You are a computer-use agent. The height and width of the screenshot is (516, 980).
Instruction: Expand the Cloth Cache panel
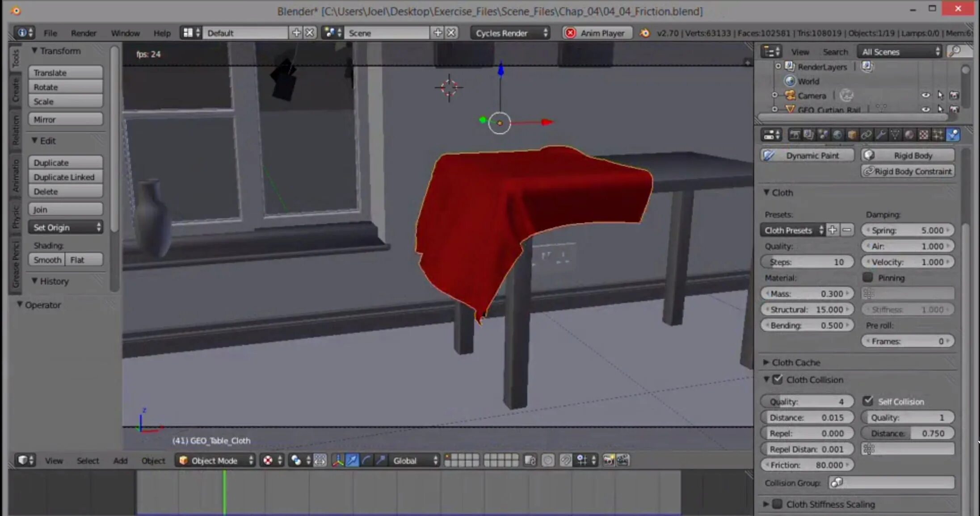(x=795, y=362)
